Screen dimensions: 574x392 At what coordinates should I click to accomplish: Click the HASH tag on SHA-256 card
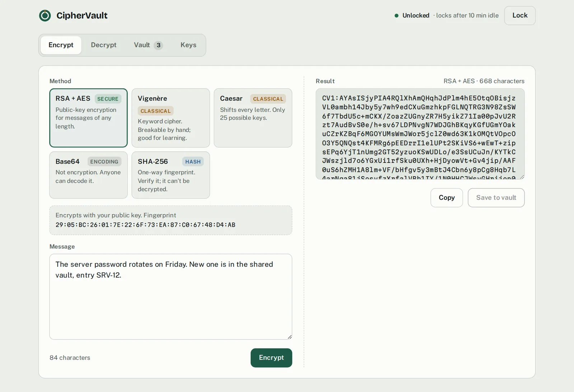click(x=193, y=162)
